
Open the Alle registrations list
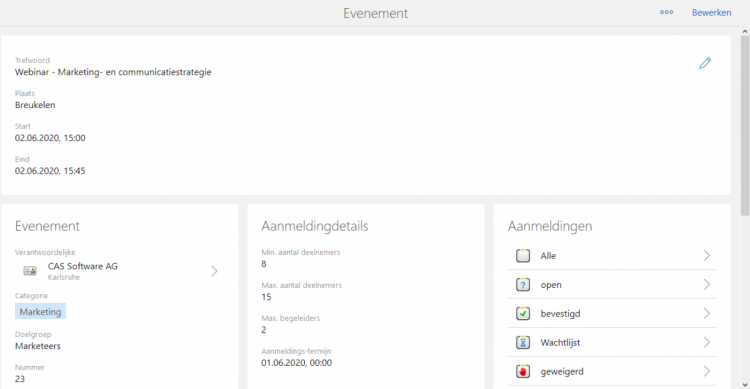point(612,256)
